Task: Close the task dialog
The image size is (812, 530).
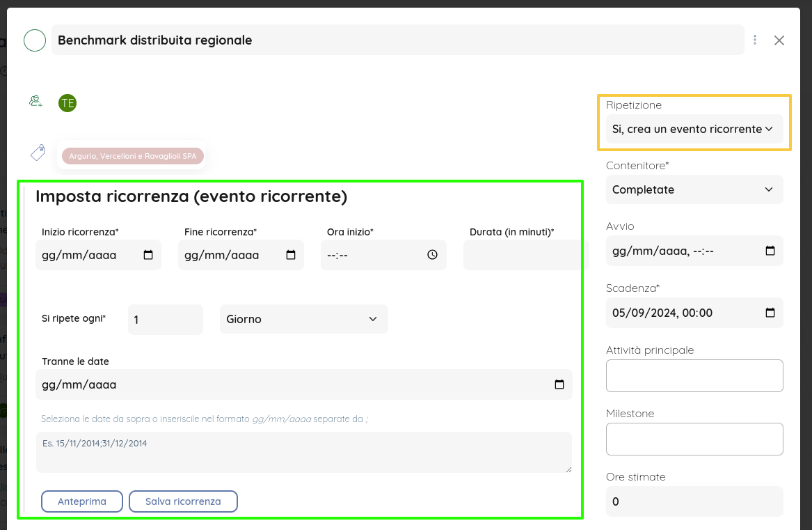Action: coord(779,40)
